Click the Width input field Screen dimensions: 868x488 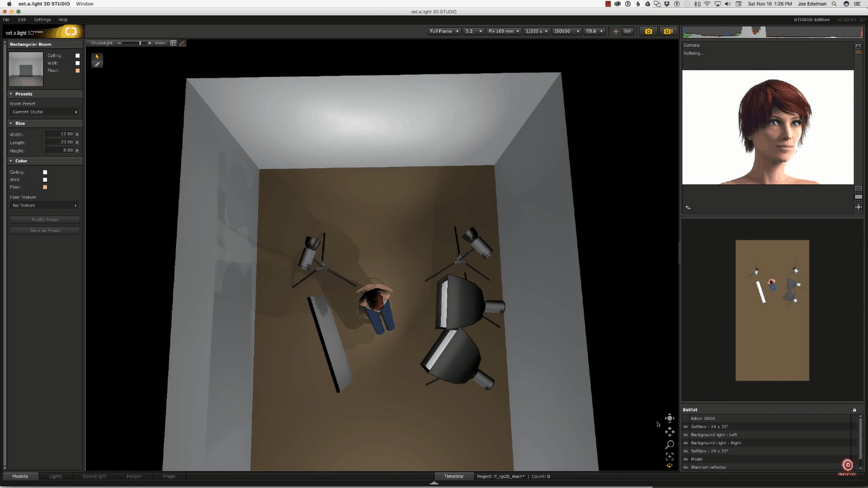[60, 134]
